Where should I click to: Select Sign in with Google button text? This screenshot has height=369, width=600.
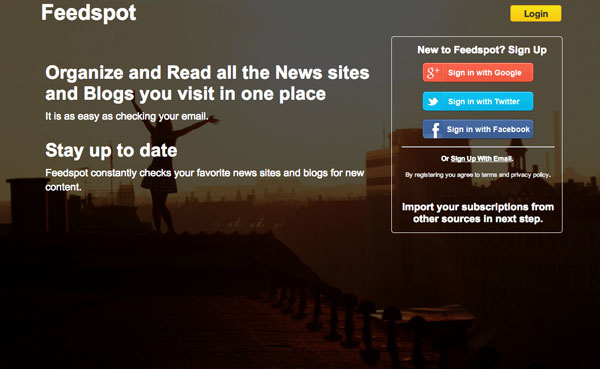[x=484, y=73]
